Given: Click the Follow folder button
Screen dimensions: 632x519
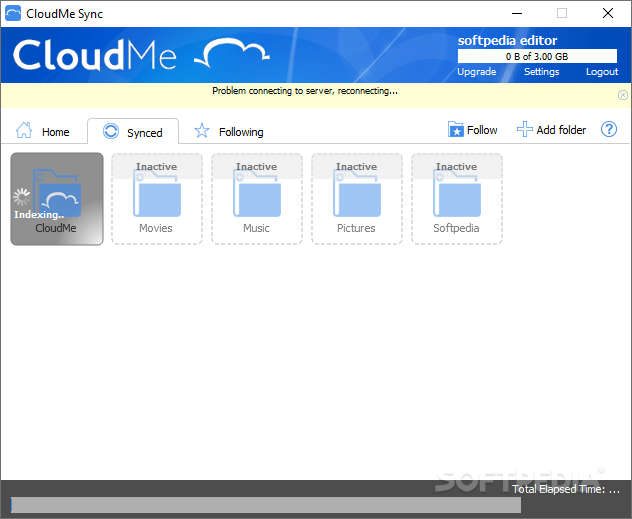Looking at the screenshot, I should [472, 130].
